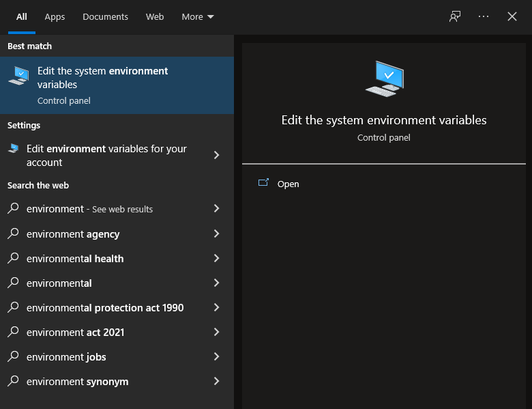Click the Open icon in preview pane
The image size is (532, 409).
pyautogui.click(x=263, y=183)
